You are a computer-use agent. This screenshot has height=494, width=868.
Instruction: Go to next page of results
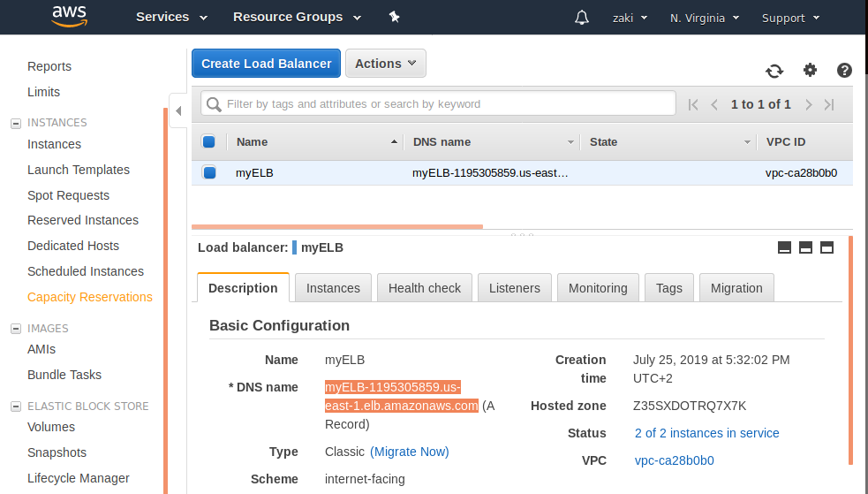809,104
